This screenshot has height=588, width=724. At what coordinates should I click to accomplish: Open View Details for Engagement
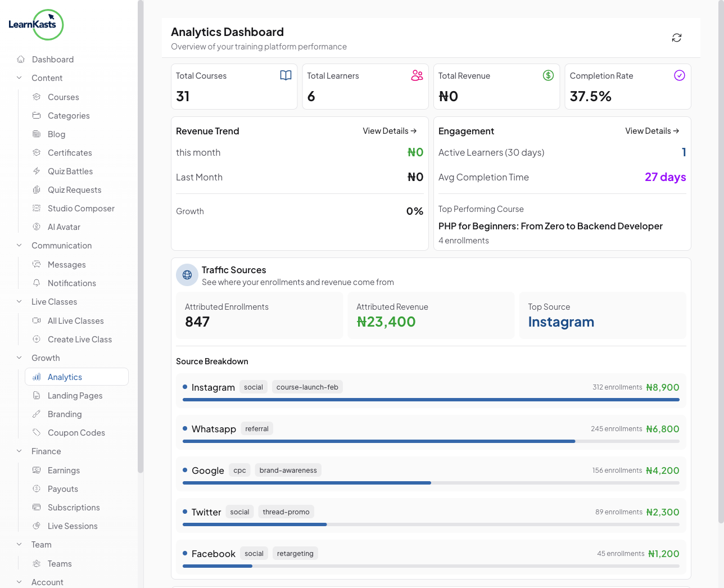tap(652, 130)
